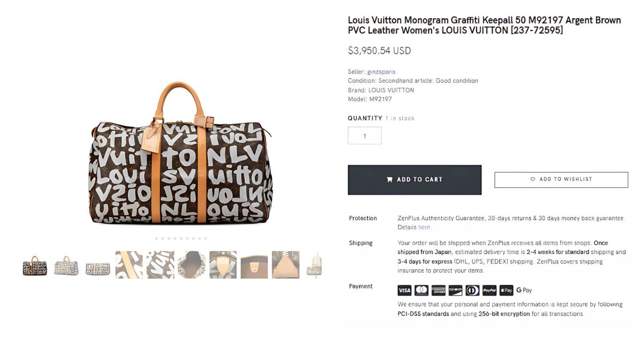Click the Mastercard payment icon
This screenshot has height=338, width=644.
(421, 290)
